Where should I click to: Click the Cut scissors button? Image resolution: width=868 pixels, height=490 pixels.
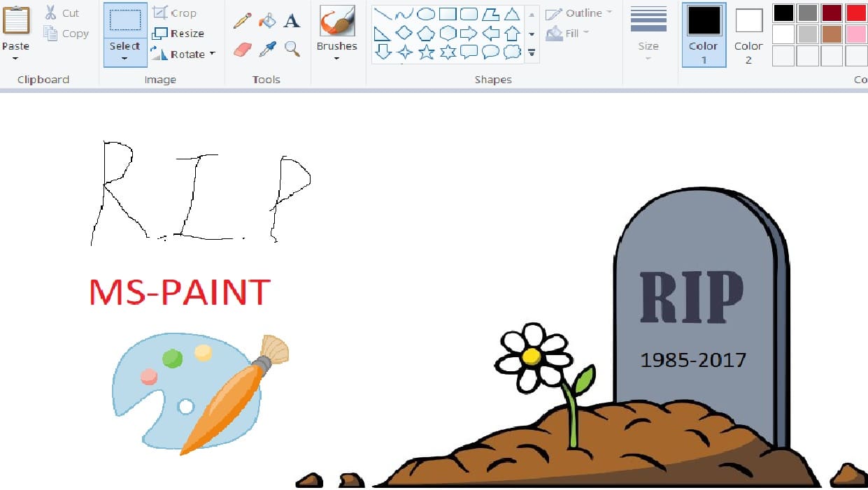coord(62,13)
